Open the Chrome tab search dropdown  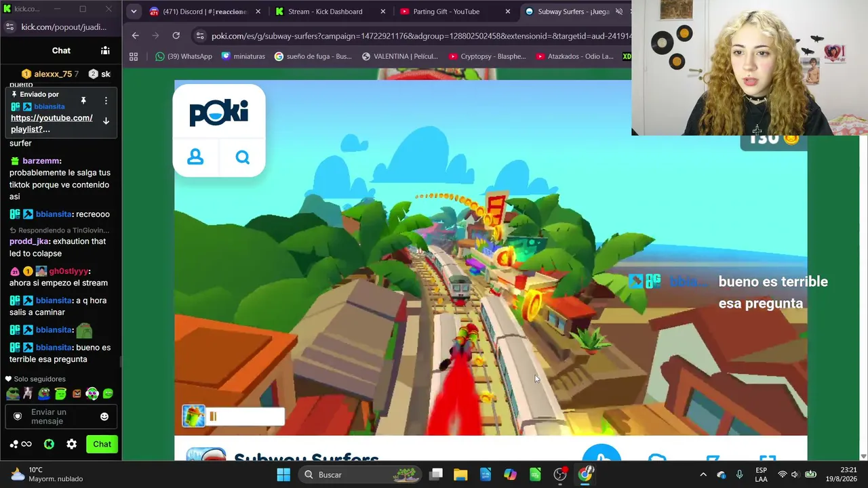(134, 12)
